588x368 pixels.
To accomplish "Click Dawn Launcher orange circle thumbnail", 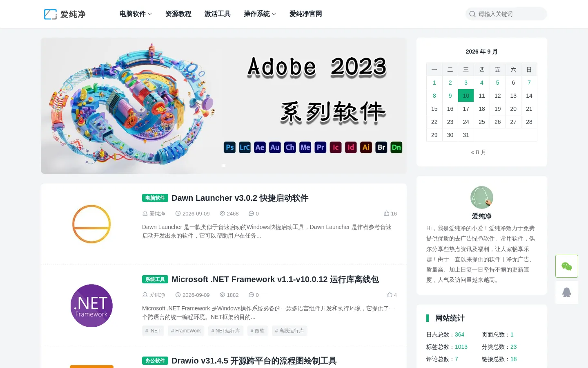I will pos(91,224).
